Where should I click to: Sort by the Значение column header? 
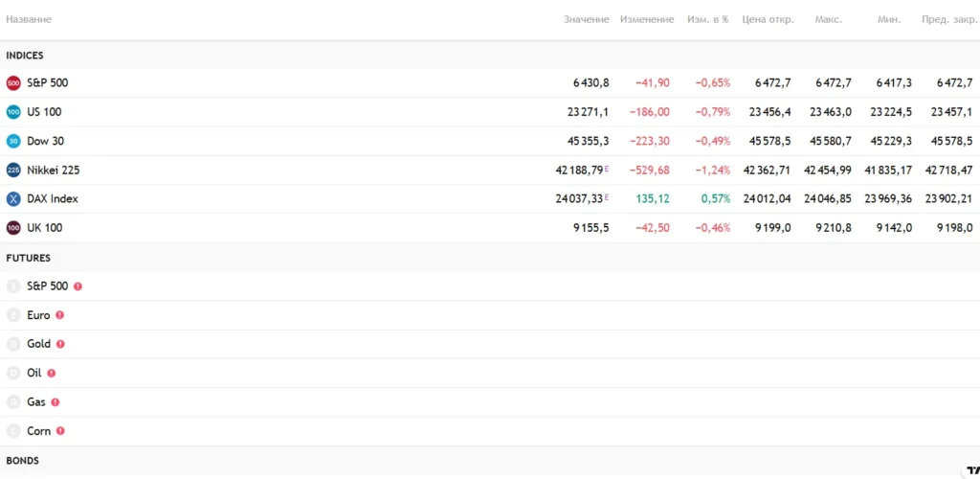[586, 19]
